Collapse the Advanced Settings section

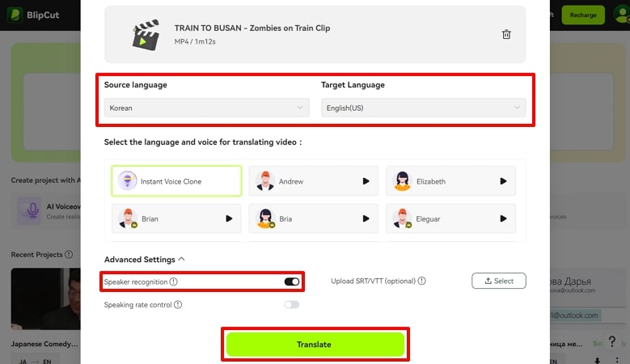click(181, 260)
